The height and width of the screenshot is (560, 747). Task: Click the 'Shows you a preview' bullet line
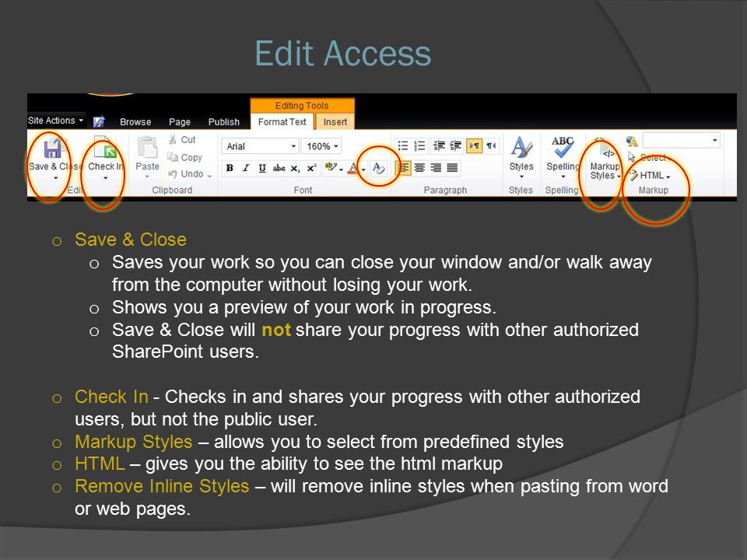pyautogui.click(x=304, y=308)
